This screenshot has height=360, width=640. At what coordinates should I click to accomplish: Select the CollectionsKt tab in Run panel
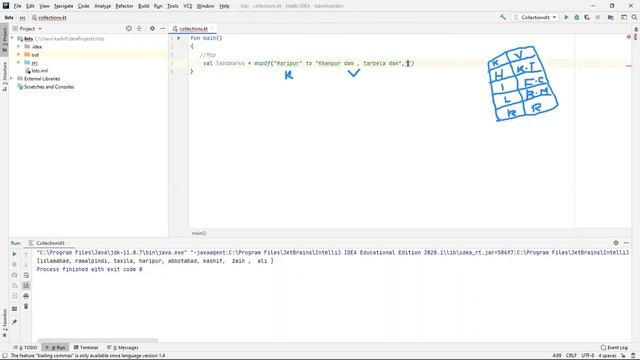pos(50,243)
